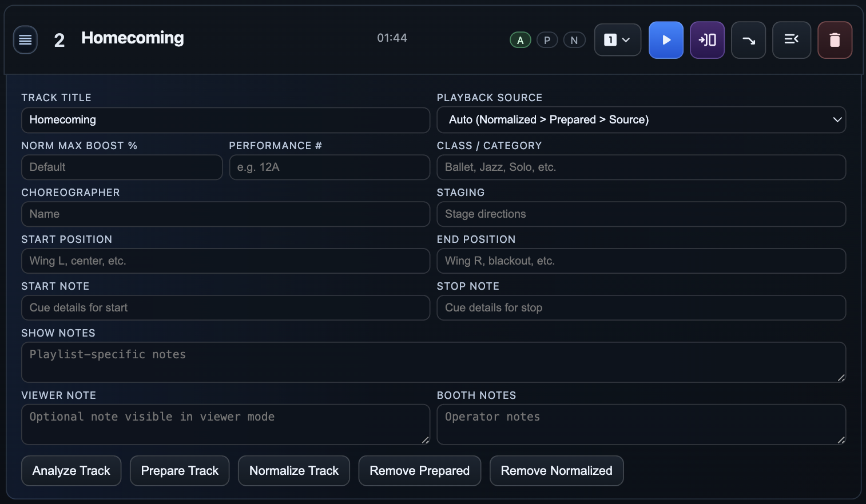Play the Homecoming track
The image size is (866, 504).
666,40
